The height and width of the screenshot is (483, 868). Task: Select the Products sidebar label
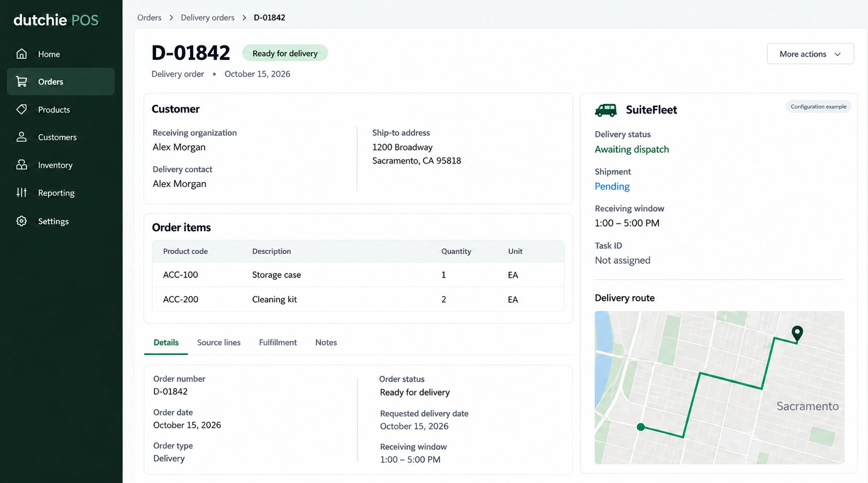(x=54, y=110)
